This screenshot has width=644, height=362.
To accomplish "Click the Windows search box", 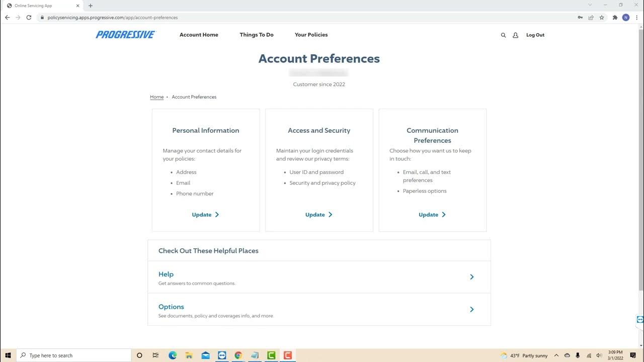I will 74,355.
